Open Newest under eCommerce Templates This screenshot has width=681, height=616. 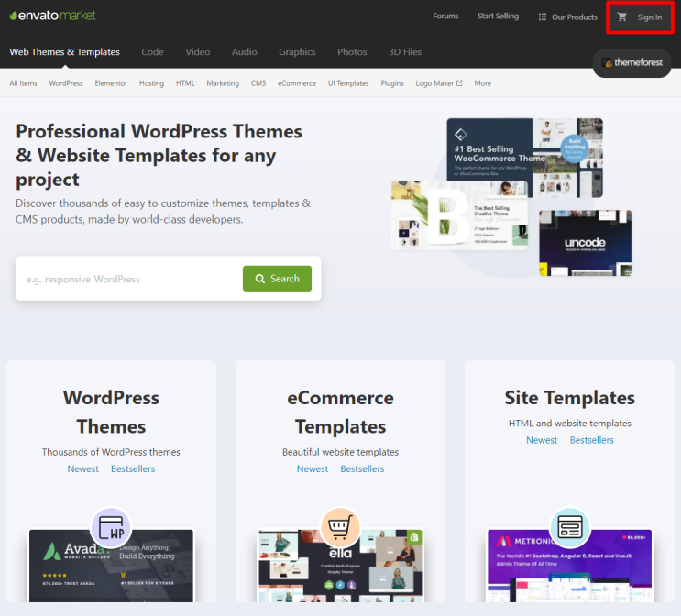pyautogui.click(x=313, y=468)
